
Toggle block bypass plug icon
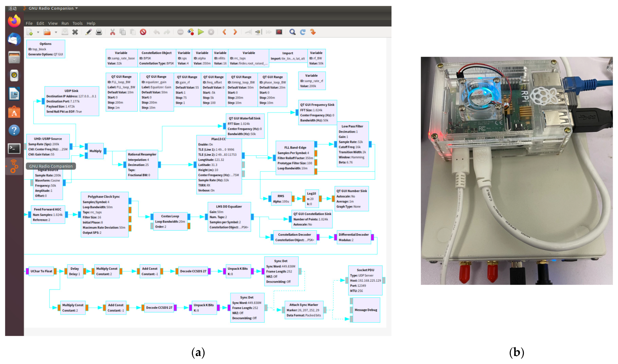258,32
